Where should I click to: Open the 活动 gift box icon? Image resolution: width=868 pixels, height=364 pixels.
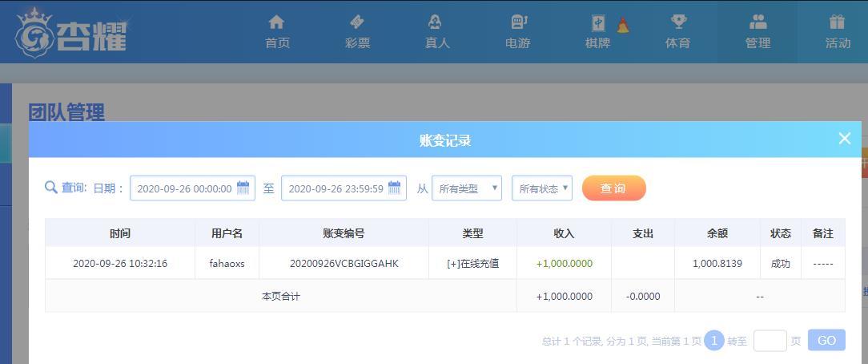coord(837,22)
